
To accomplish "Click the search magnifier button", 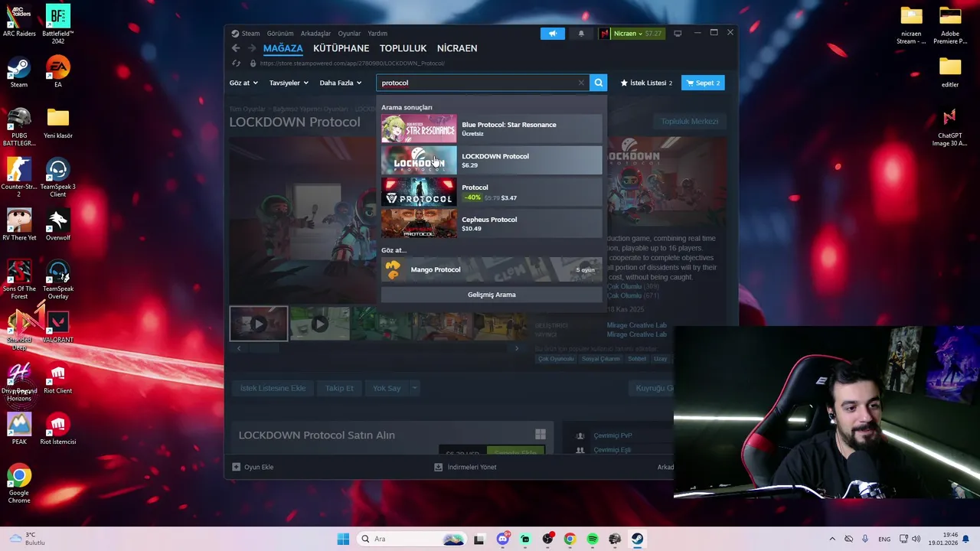I will coord(599,83).
